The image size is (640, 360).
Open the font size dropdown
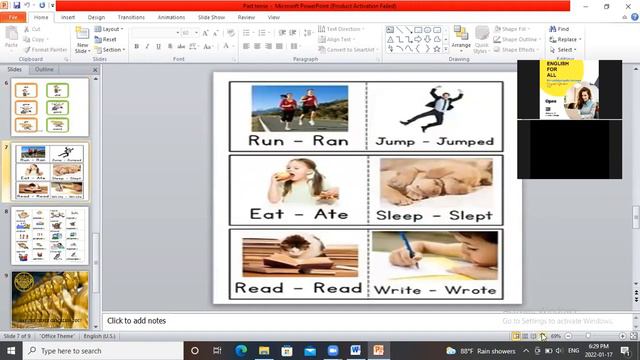pyautogui.click(x=197, y=33)
